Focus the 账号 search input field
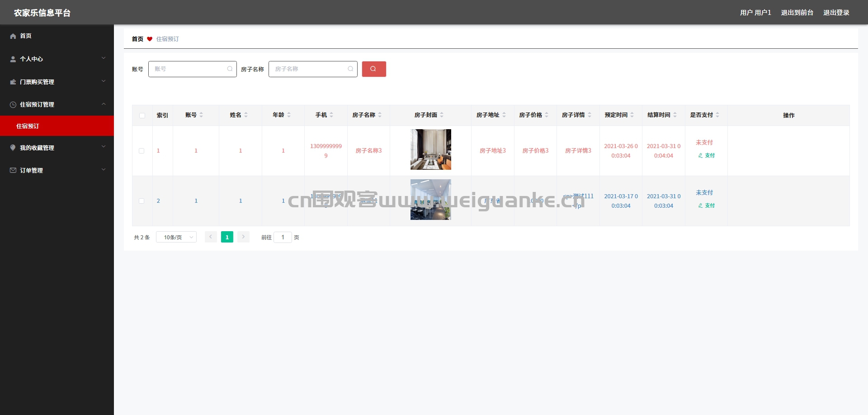The height and width of the screenshot is (415, 868). point(193,69)
